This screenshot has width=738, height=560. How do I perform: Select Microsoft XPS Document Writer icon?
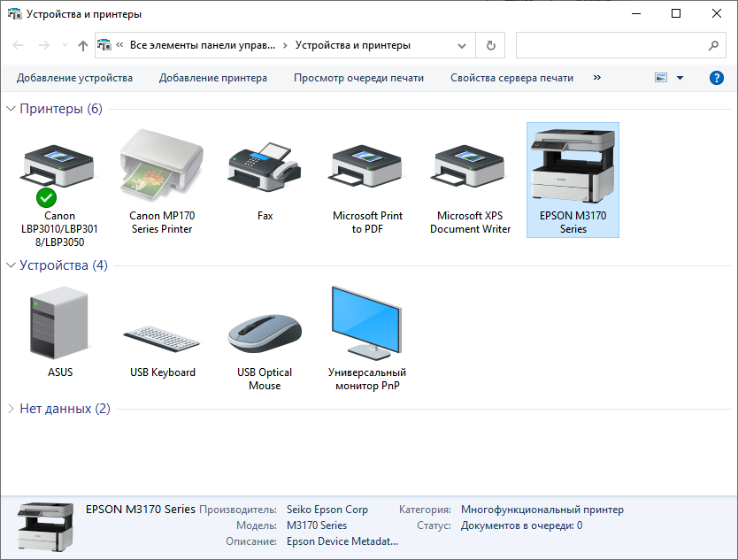point(469,165)
